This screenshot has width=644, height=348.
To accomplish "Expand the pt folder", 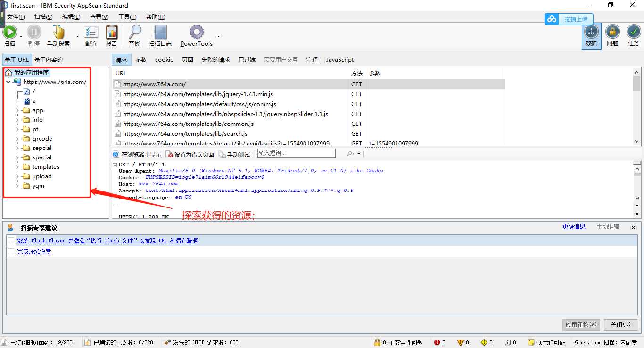I will [17, 129].
